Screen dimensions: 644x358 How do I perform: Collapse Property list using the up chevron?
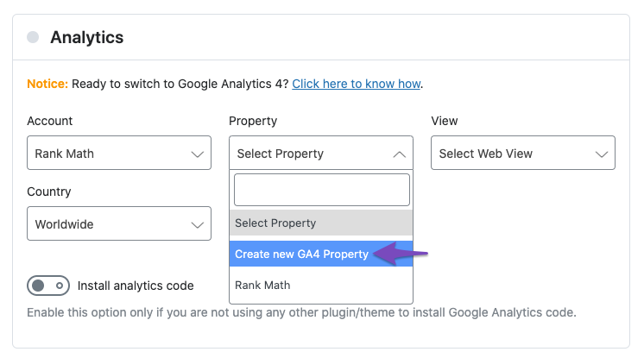(x=399, y=154)
